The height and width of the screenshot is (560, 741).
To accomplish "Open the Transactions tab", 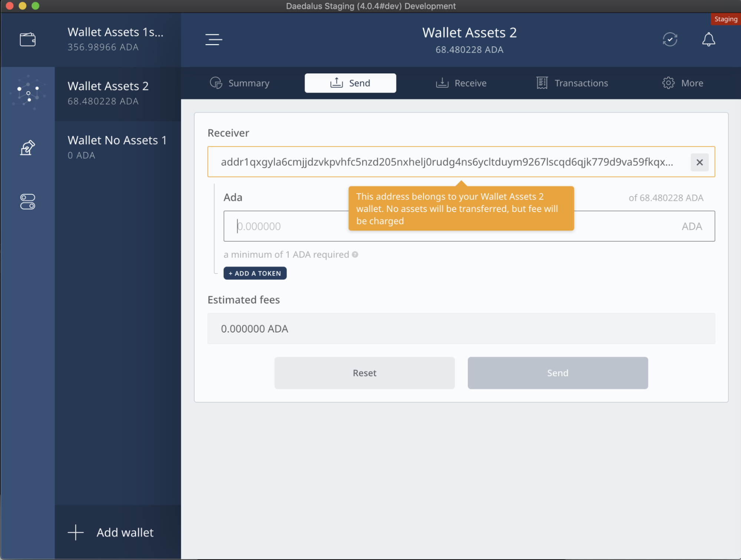I will coord(572,83).
